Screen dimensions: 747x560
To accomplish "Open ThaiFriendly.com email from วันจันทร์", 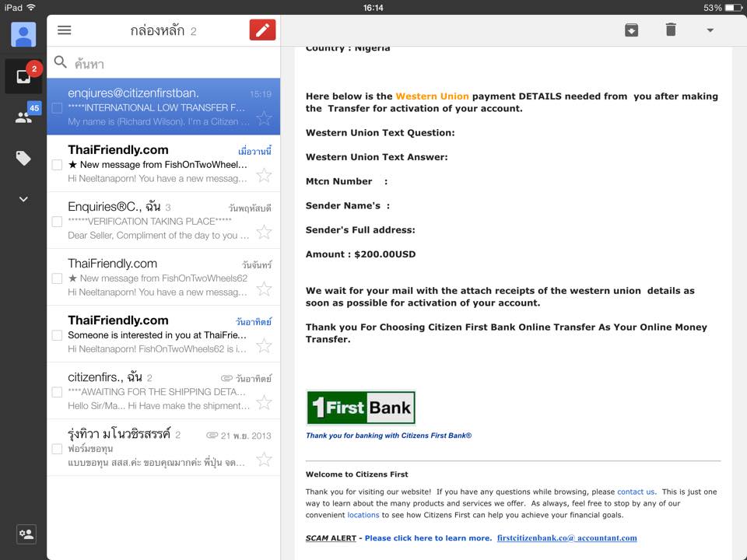I will [x=163, y=277].
